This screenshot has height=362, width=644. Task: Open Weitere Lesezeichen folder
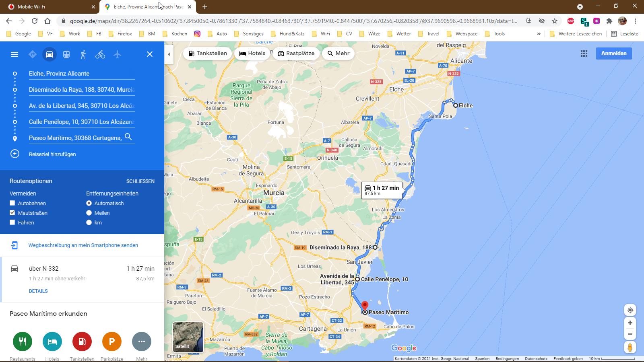576,34
